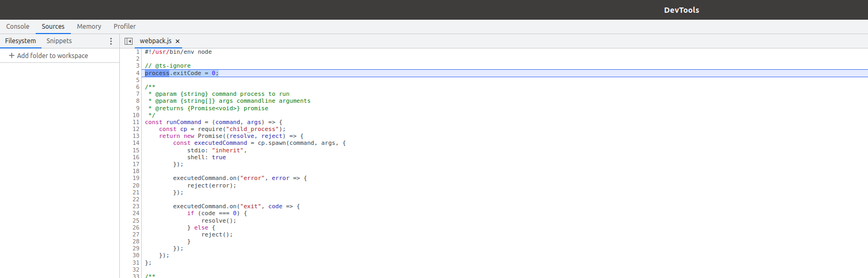The height and width of the screenshot is (278, 868).
Task: Switch to the Profiler tab
Action: pos(125,27)
